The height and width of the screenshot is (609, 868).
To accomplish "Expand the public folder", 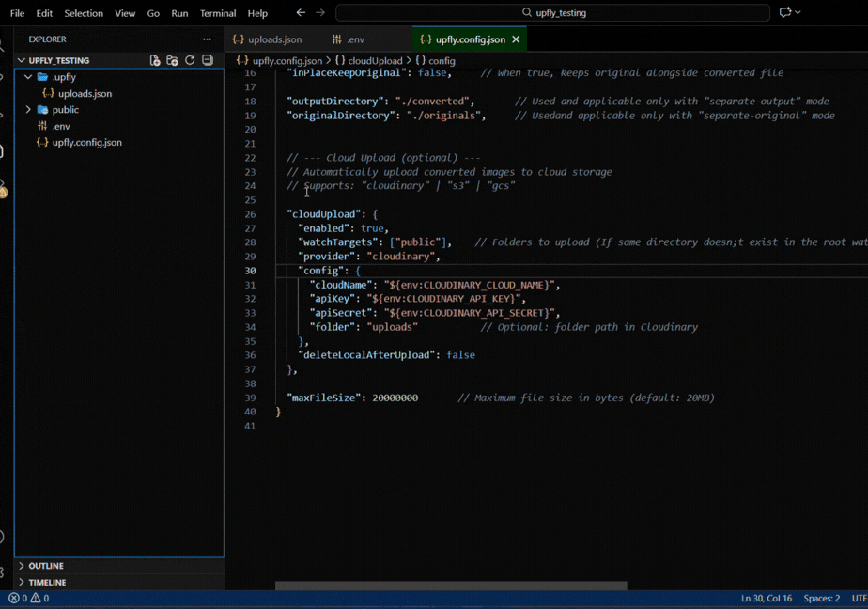I will coord(65,109).
